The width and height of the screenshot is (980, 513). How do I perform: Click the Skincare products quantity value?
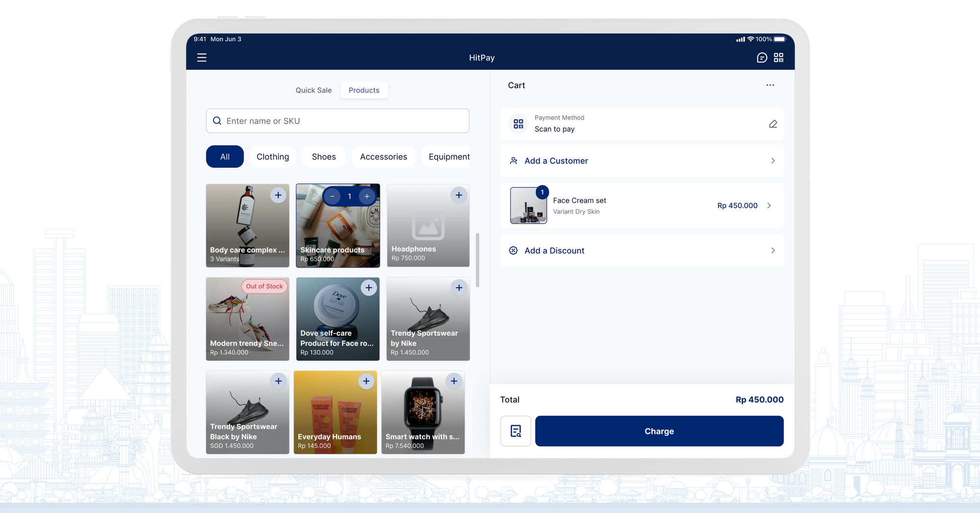click(349, 196)
